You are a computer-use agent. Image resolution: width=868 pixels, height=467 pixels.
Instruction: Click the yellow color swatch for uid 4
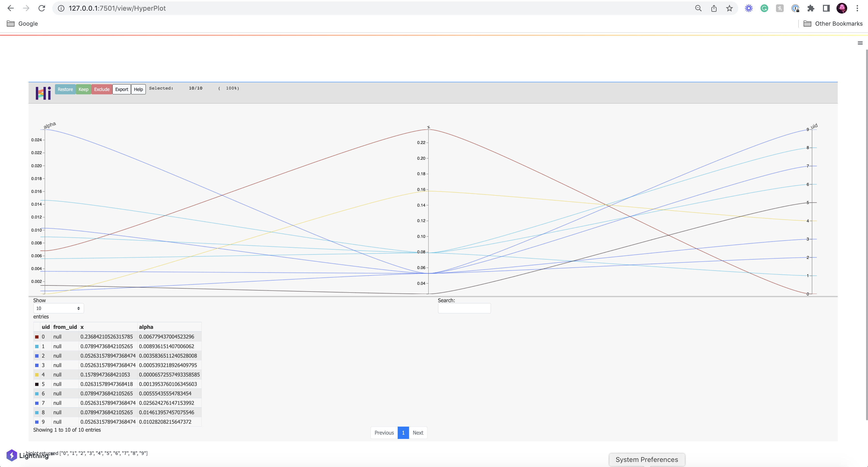coord(36,374)
